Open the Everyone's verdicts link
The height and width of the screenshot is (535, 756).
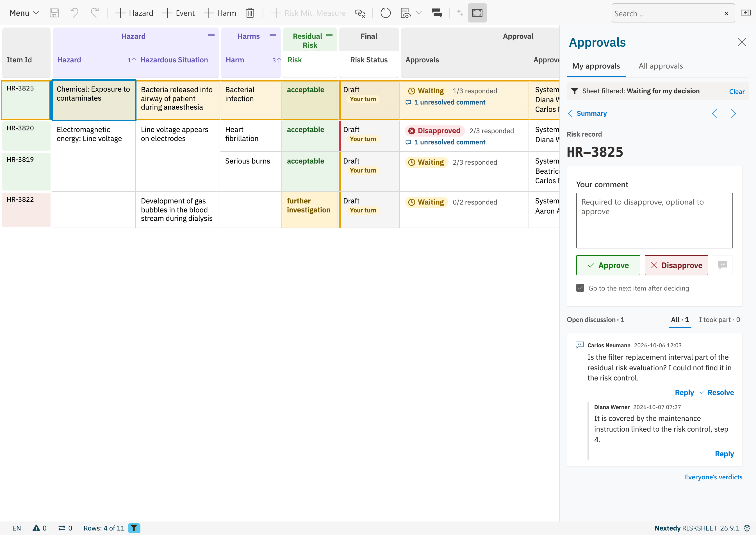714,477
